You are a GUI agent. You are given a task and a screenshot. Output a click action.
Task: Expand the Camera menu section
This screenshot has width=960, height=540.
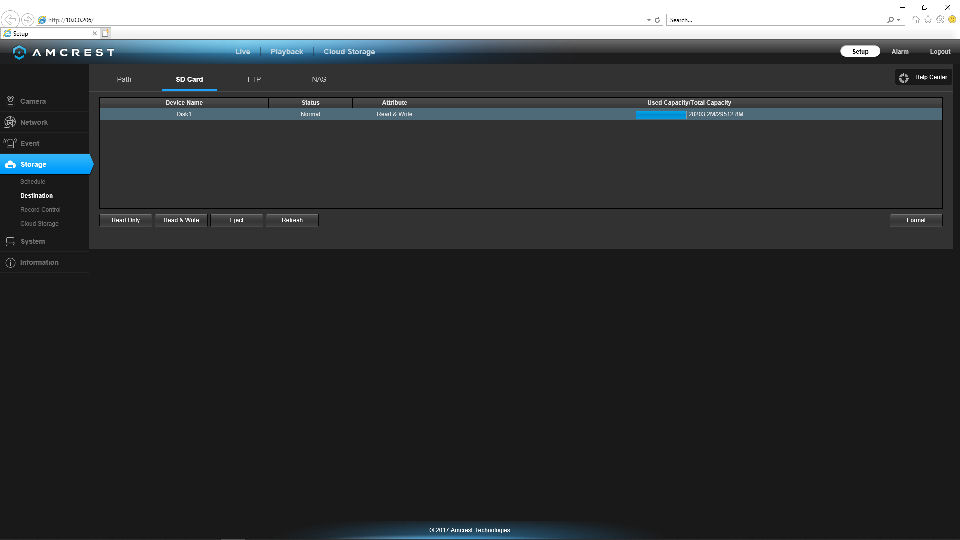(45, 101)
